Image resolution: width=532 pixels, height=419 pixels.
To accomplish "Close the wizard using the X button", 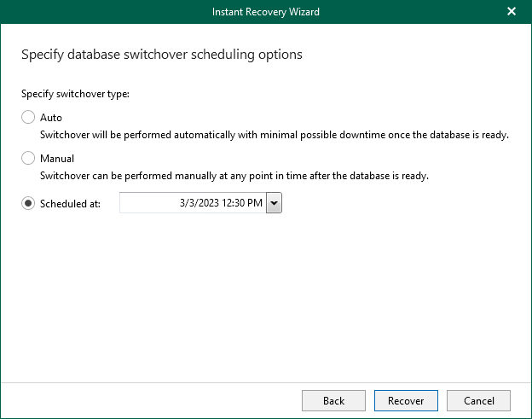I will click(x=512, y=12).
